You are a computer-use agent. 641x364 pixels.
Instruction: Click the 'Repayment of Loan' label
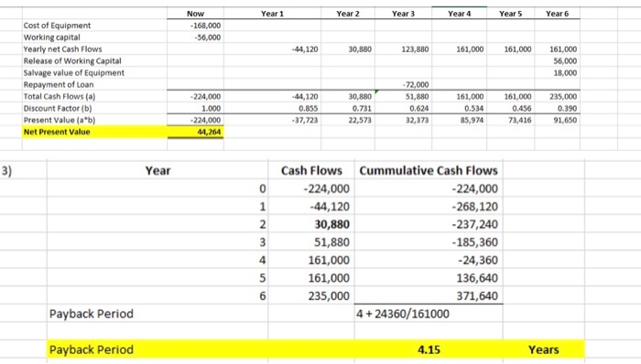[59, 84]
